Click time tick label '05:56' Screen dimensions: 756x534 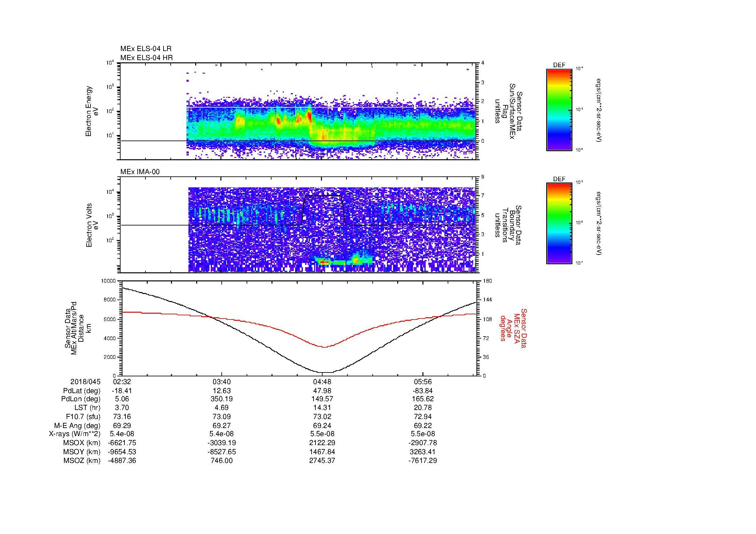tap(422, 382)
